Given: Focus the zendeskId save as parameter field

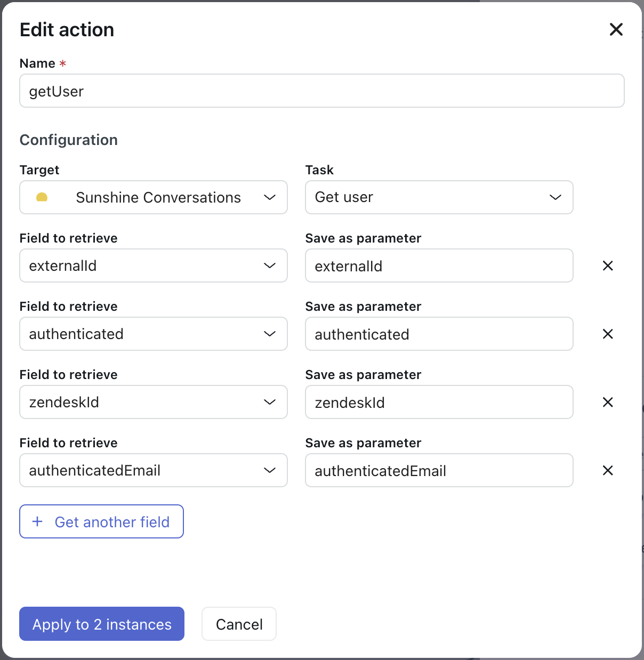Looking at the screenshot, I should coord(439,402).
